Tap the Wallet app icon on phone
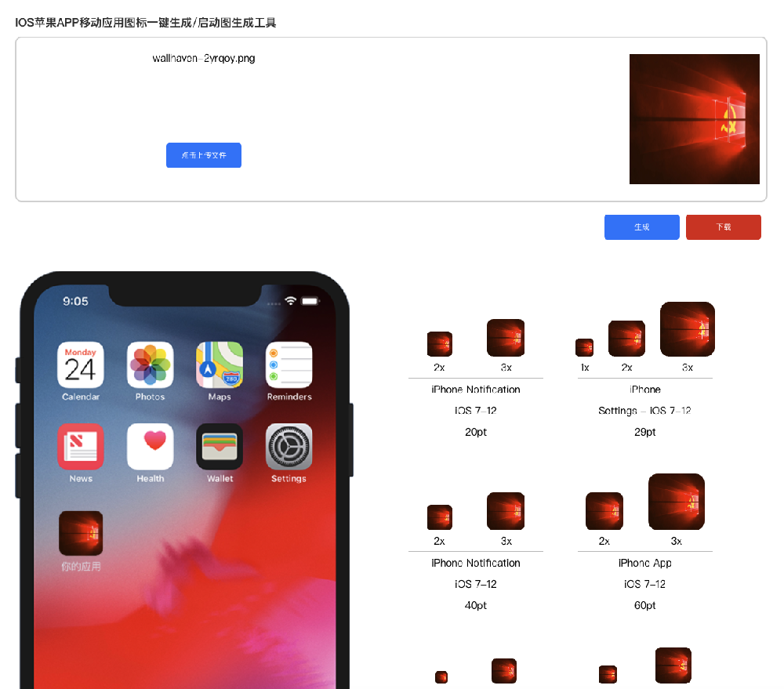 tap(220, 447)
